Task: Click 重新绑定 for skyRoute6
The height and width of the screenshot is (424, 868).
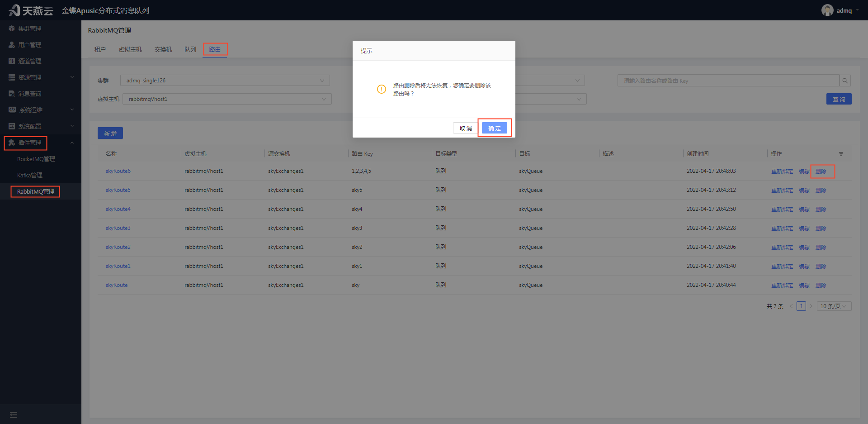Action: (782, 171)
